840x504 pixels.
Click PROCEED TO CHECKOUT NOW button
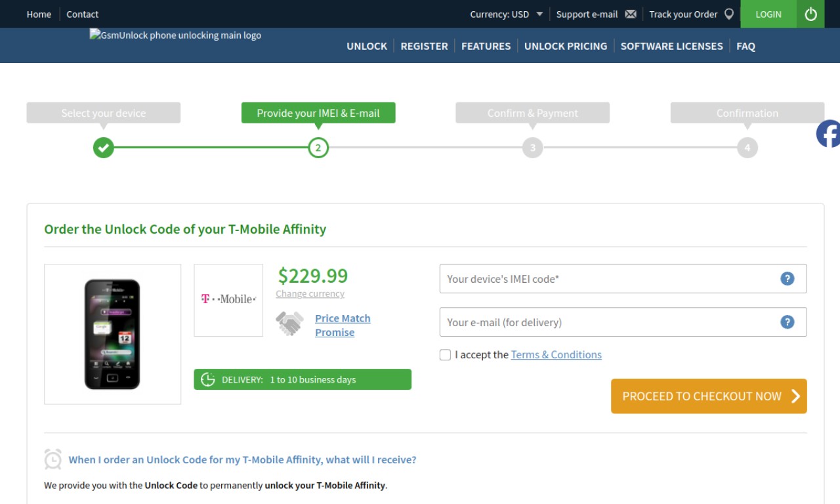tap(709, 396)
